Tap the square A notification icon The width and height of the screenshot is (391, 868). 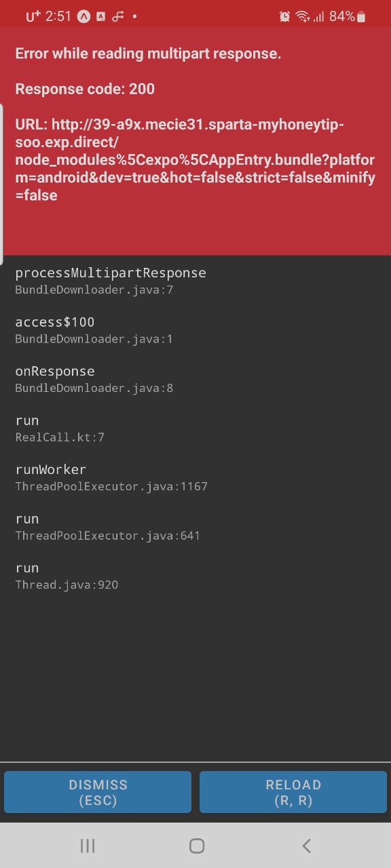[100, 17]
